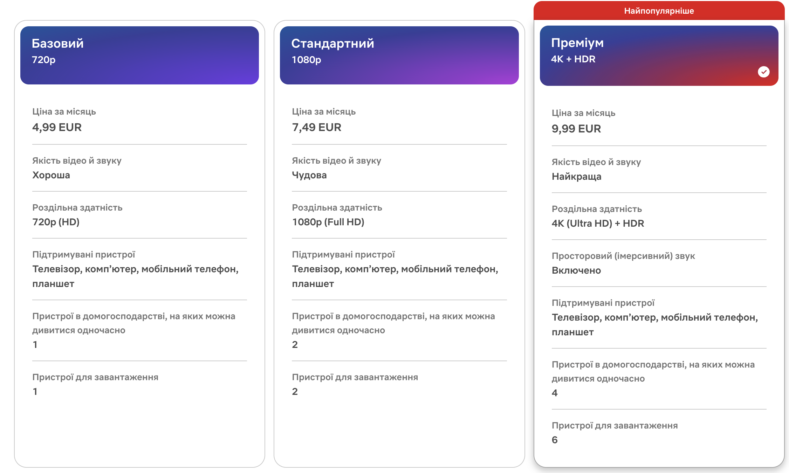Image resolution: width=789 pixels, height=473 pixels.
Task: Click the 720p (HD) resolution value
Action: pyautogui.click(x=55, y=222)
